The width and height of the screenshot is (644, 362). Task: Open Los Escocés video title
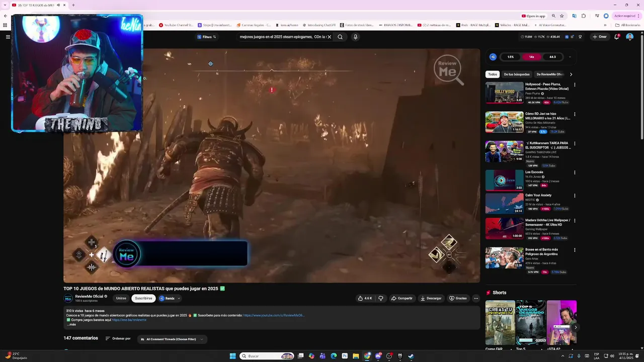534,172
